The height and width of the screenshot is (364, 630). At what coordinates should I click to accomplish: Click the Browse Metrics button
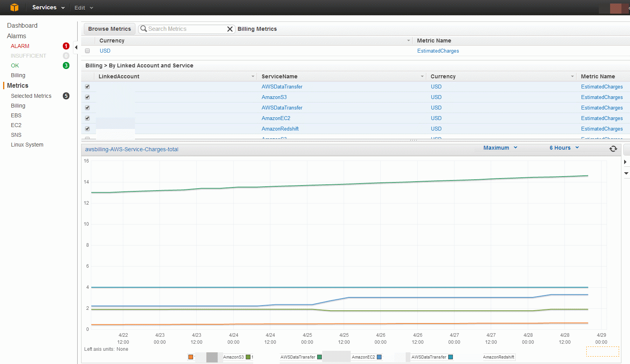(x=110, y=29)
